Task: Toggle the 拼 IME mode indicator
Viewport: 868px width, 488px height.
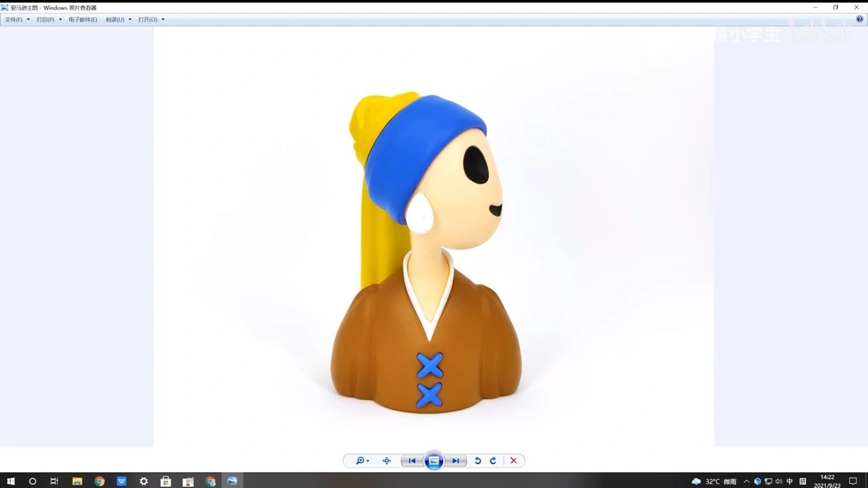Action: [x=803, y=481]
